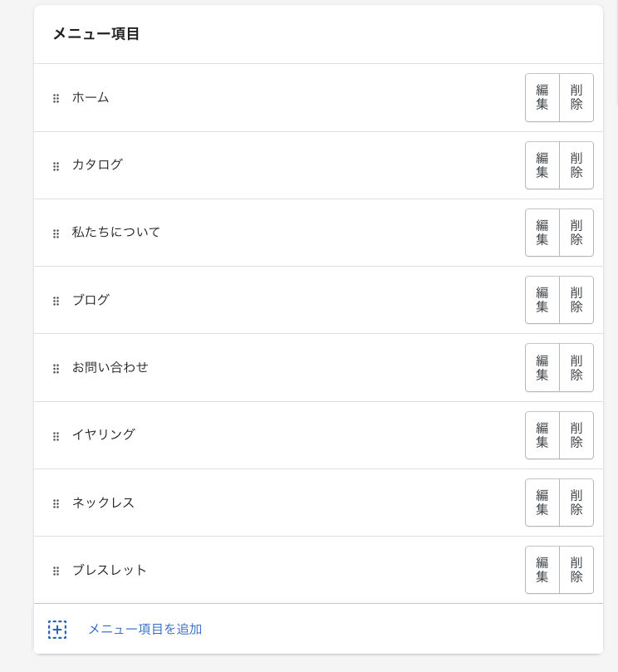Click the drag handle beside ネックレス
618x672 pixels.
[x=56, y=503]
